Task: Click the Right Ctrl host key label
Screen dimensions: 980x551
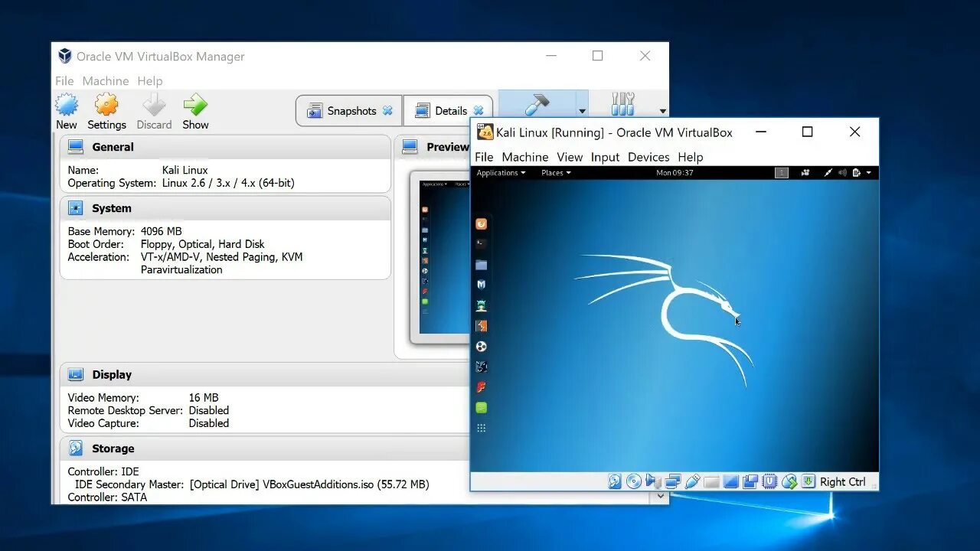Action: pyautogui.click(x=842, y=481)
